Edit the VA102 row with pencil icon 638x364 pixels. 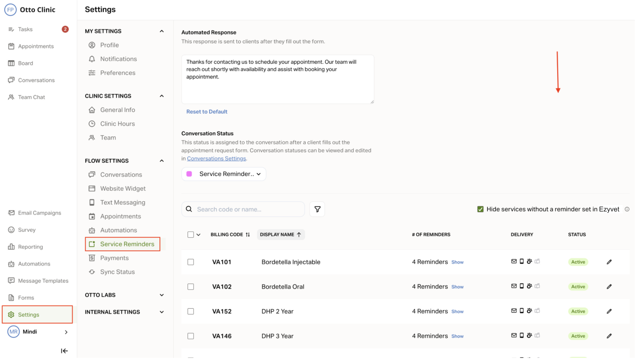coord(609,287)
